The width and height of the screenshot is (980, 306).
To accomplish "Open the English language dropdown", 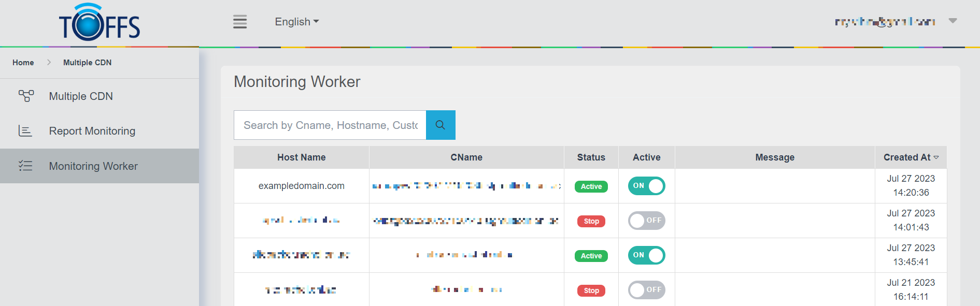I will click(x=296, y=22).
